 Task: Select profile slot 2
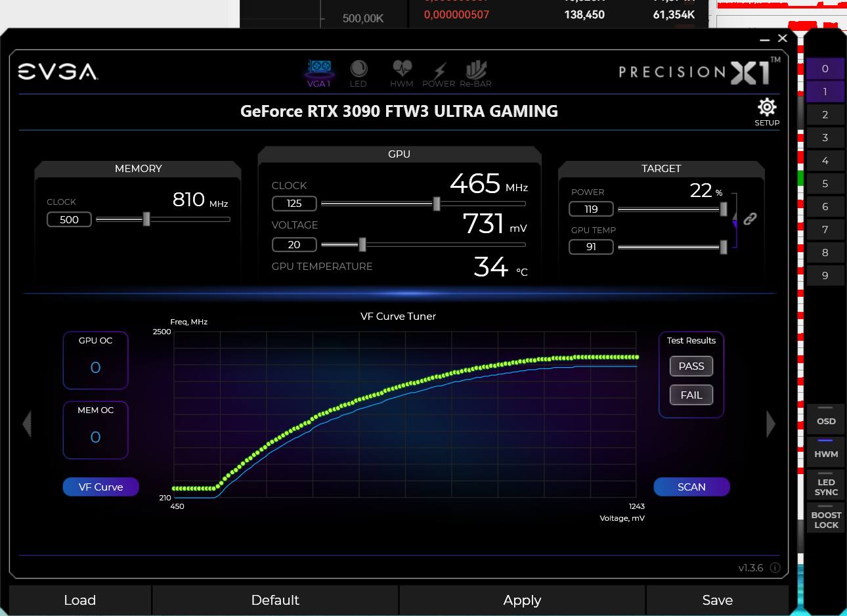825,115
